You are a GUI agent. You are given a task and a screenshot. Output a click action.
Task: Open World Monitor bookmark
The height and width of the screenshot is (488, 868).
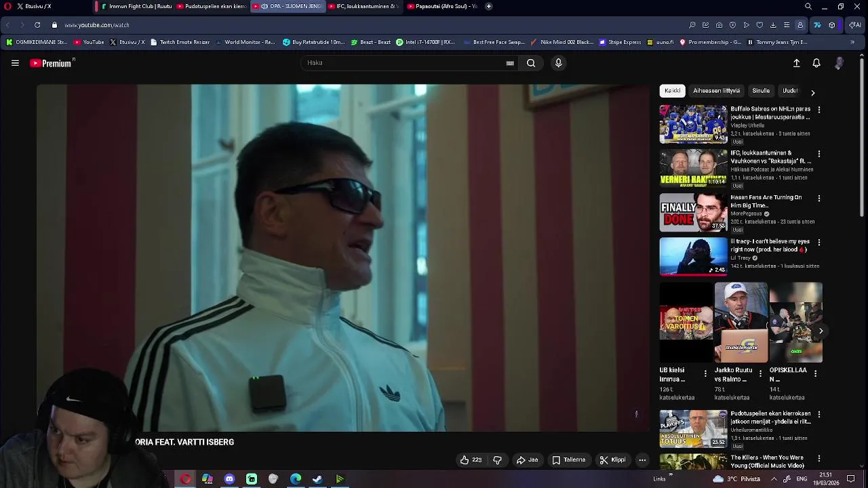[x=245, y=42]
